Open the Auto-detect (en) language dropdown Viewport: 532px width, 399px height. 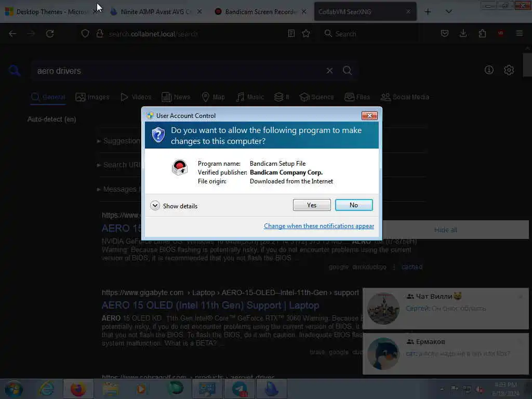(x=51, y=119)
